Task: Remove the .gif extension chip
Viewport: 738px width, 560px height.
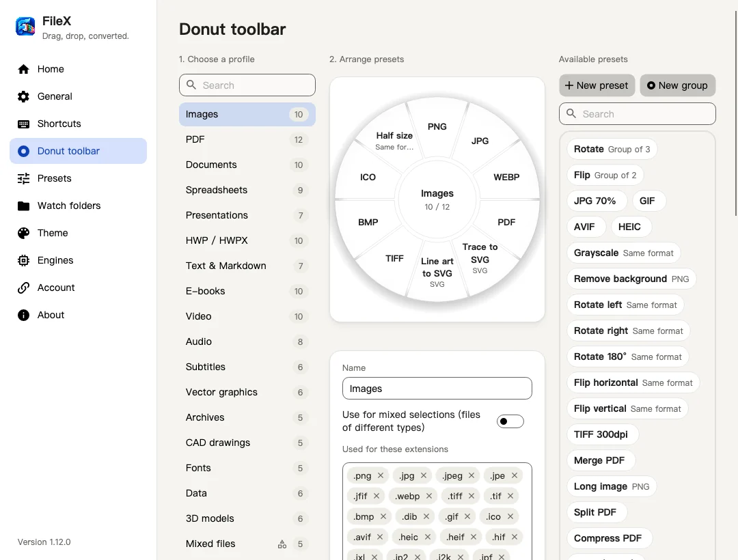Action: pos(467,516)
